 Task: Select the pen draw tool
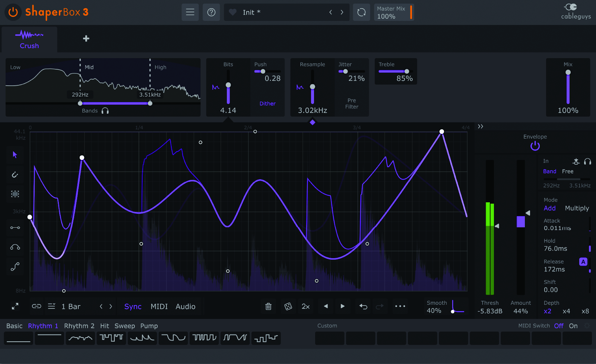[15, 174]
